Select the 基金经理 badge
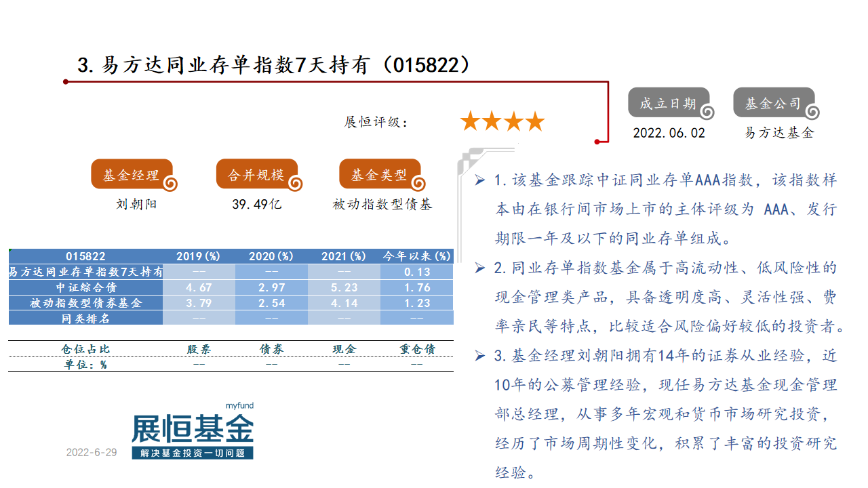Screen dimensions: 868x488 (x=134, y=175)
